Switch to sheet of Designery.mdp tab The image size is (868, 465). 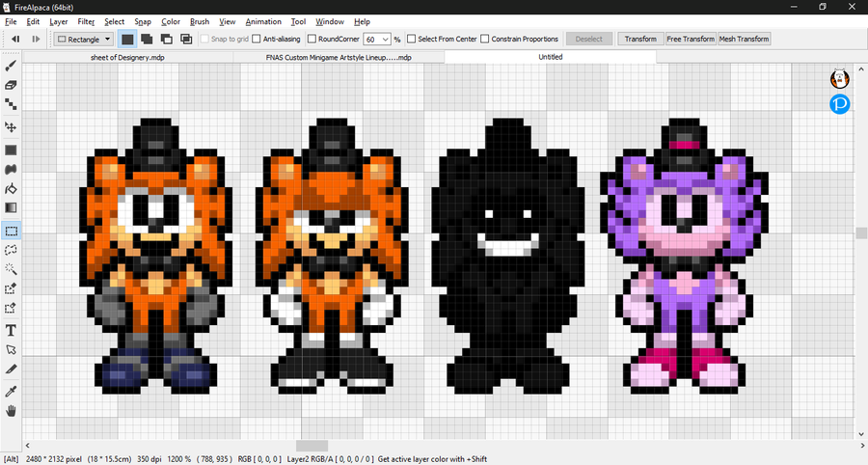pyautogui.click(x=127, y=57)
